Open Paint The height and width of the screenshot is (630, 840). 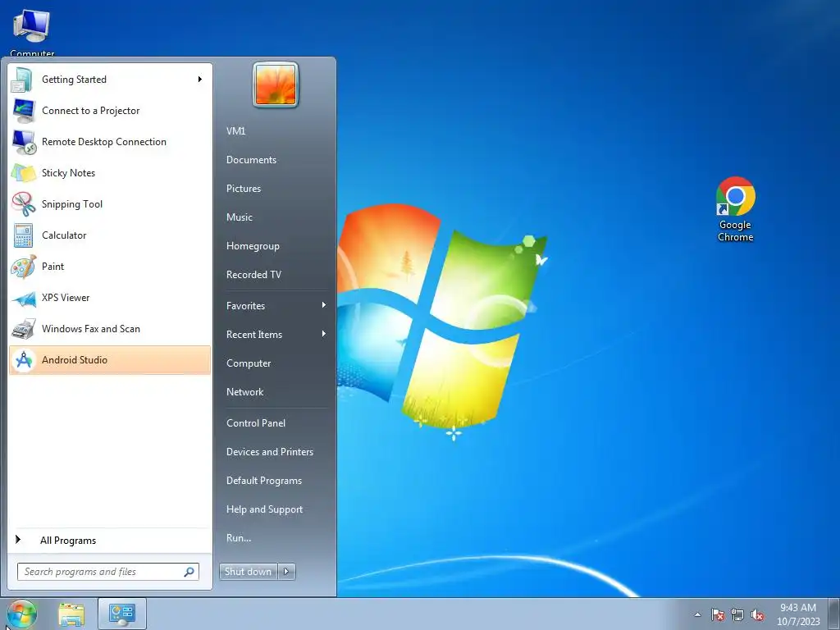(110, 267)
